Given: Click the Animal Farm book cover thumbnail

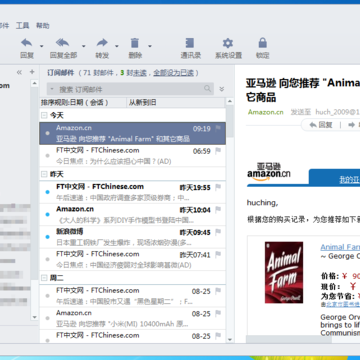Looking at the screenshot, I should (284, 272).
